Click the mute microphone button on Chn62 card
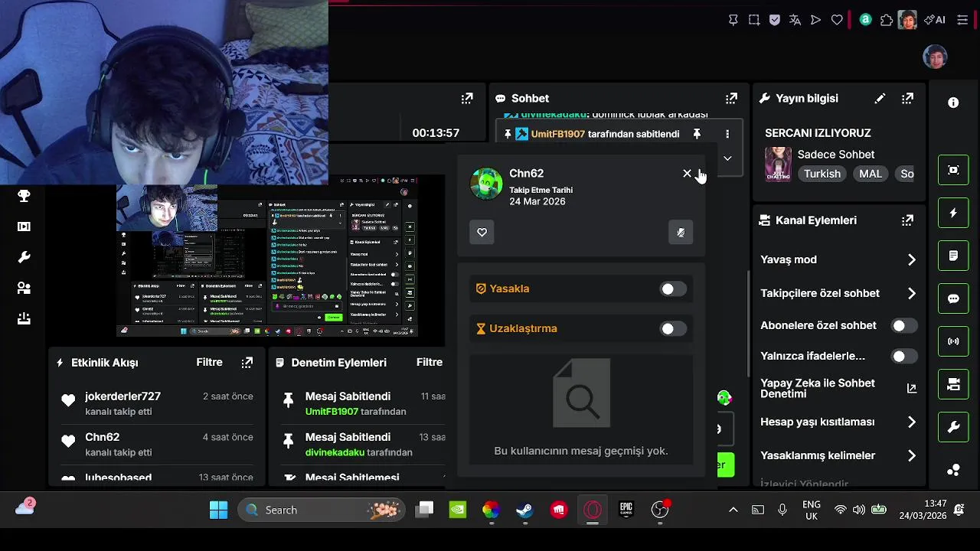Viewport: 980px width, 551px height. pos(681,233)
